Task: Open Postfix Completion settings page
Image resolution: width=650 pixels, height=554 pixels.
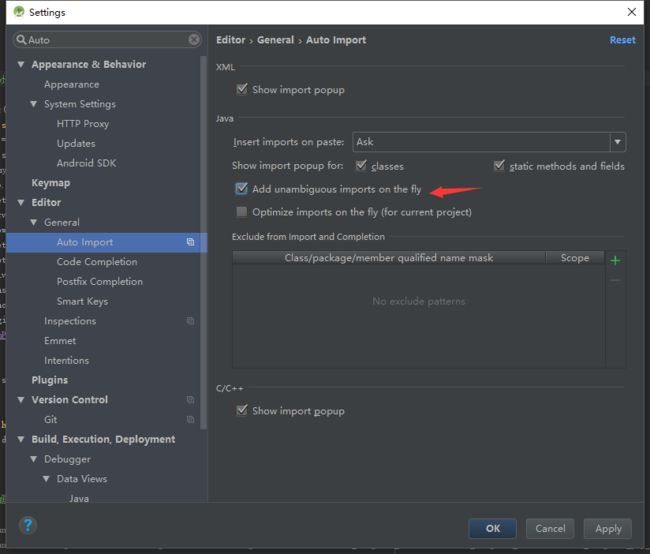Action: pyautogui.click(x=99, y=282)
